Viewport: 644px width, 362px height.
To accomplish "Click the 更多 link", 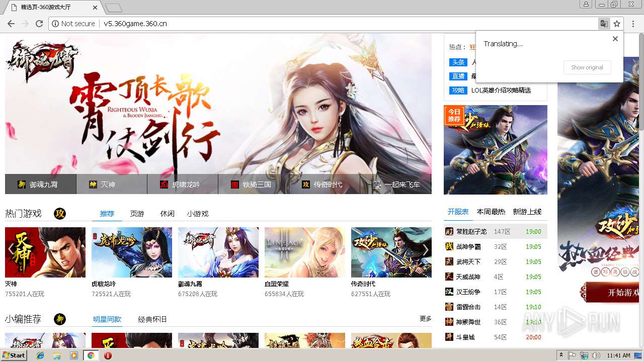I will pyautogui.click(x=426, y=319).
